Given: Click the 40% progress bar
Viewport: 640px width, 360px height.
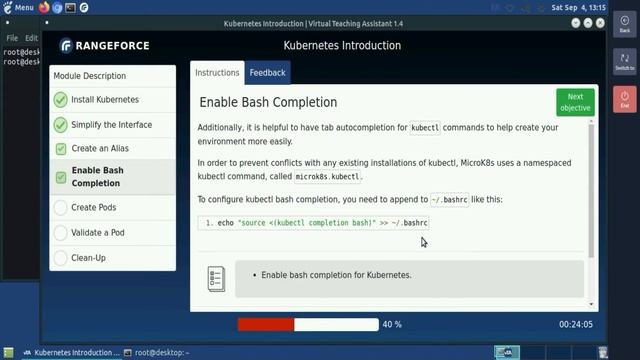Looking at the screenshot, I should (308, 324).
